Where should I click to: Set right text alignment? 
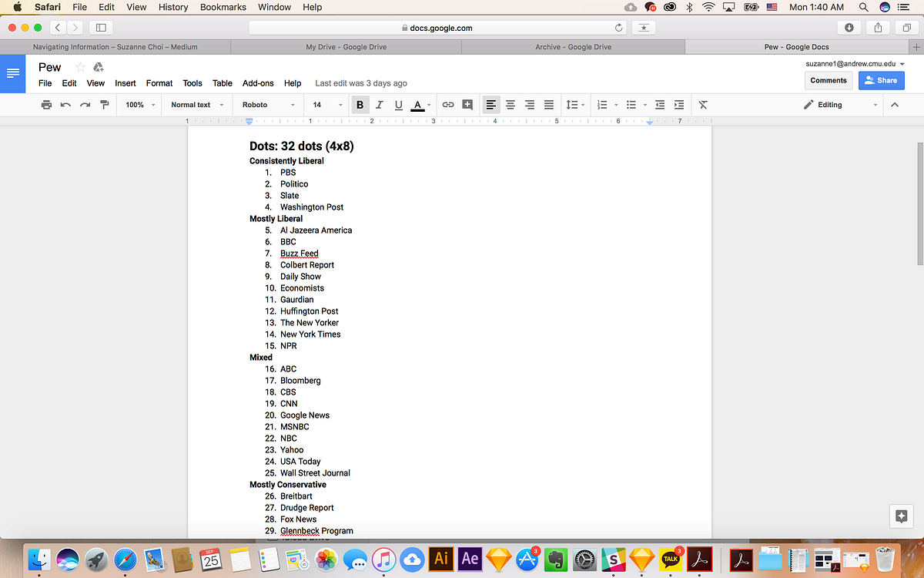coord(529,105)
